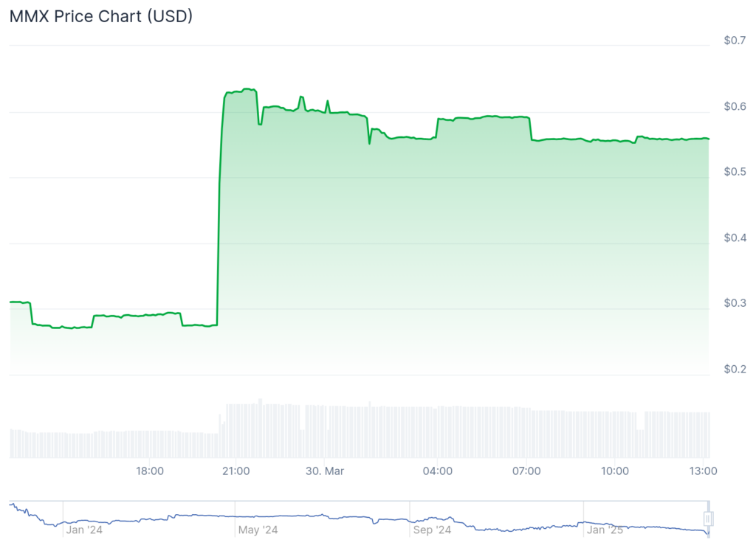Jump to Jan '24 in the navigator

pyautogui.click(x=85, y=529)
